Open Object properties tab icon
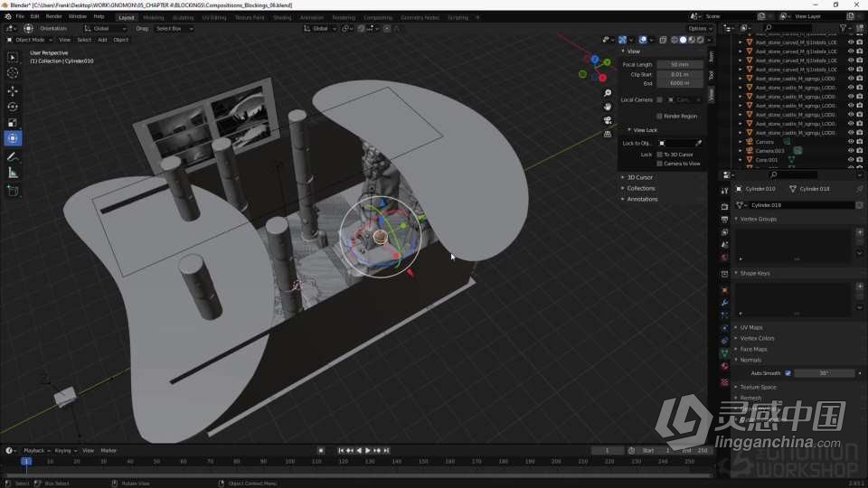This screenshot has width=868, height=488. 724,290
